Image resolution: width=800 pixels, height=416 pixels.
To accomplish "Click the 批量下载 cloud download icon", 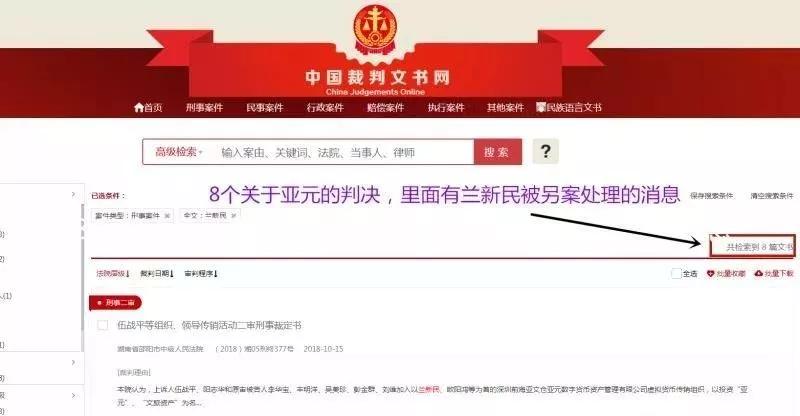I will (x=759, y=274).
